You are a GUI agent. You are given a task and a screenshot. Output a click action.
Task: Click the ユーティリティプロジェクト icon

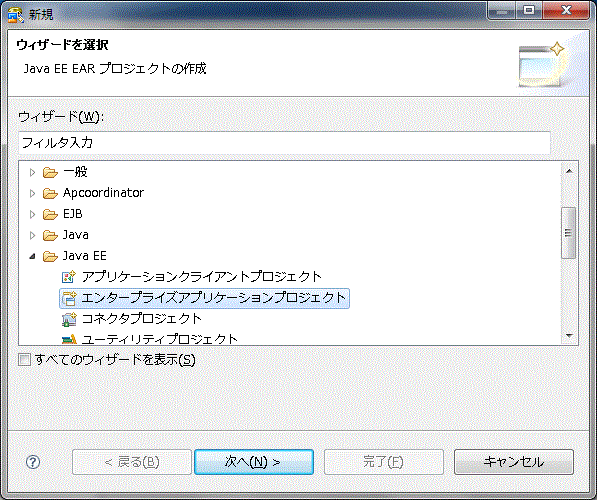click(x=69, y=339)
